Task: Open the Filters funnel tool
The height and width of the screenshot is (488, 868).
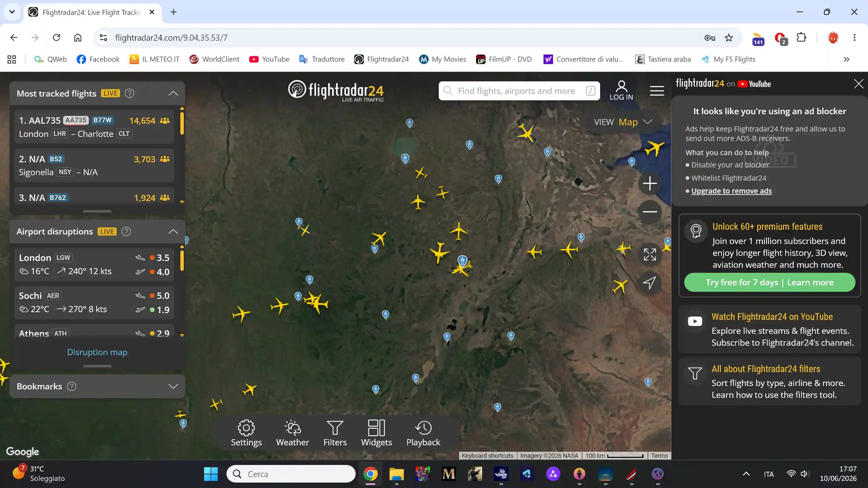Action: pyautogui.click(x=335, y=433)
